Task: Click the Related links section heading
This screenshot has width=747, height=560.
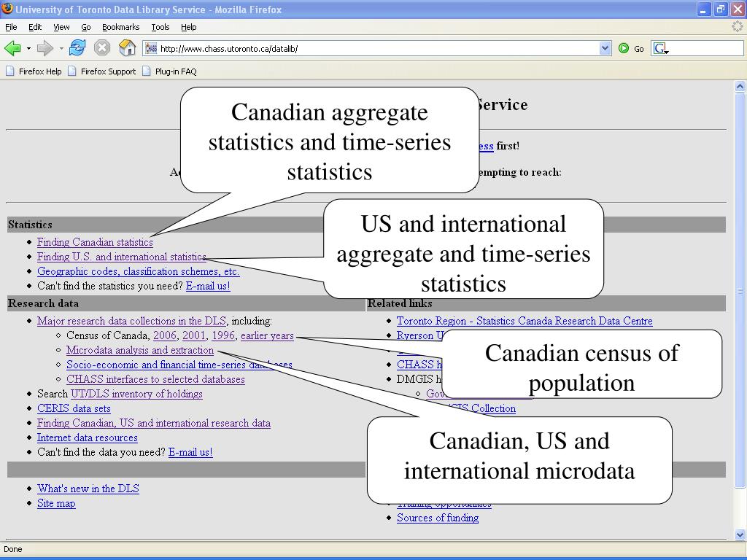Action: click(x=400, y=303)
